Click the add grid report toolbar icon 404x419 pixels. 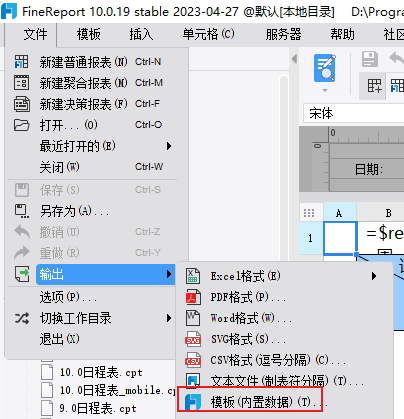[375, 86]
